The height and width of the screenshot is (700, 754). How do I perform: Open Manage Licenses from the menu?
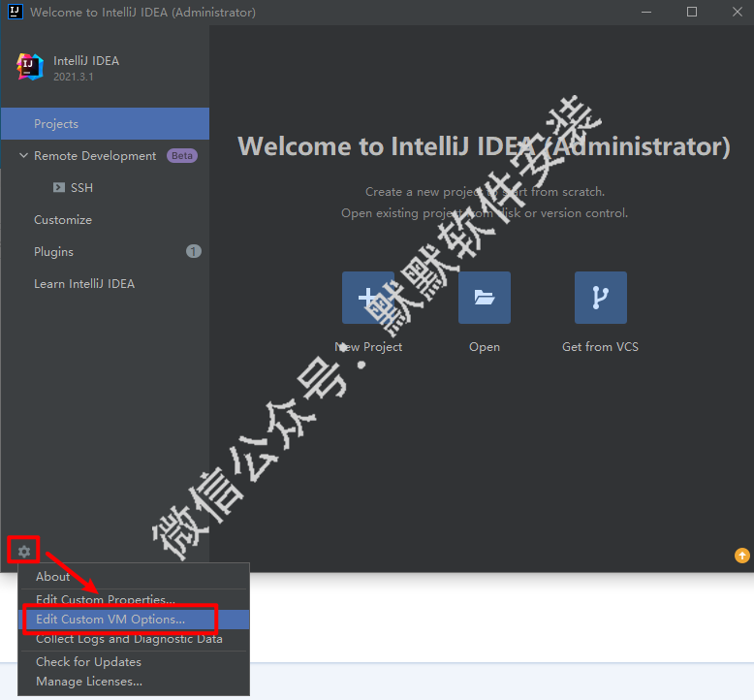pos(134,682)
